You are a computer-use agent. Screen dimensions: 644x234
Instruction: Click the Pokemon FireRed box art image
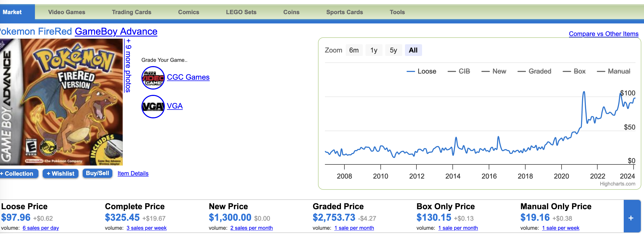pyautogui.click(x=61, y=102)
